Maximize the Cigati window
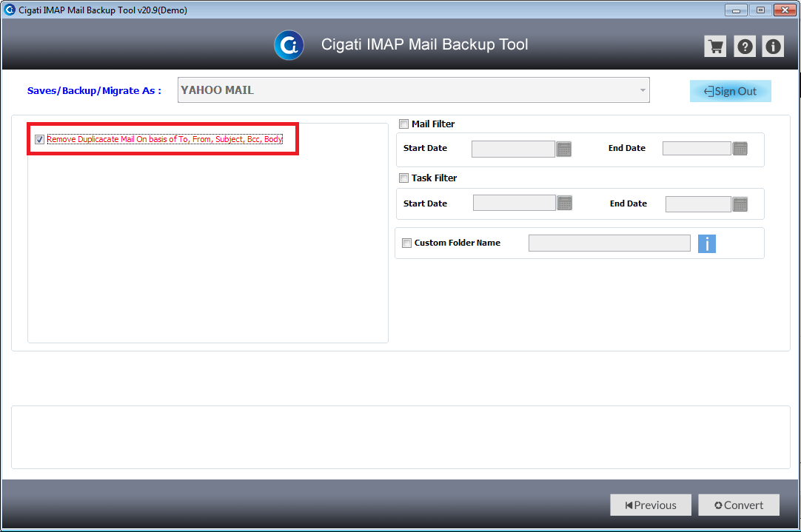 pos(760,10)
